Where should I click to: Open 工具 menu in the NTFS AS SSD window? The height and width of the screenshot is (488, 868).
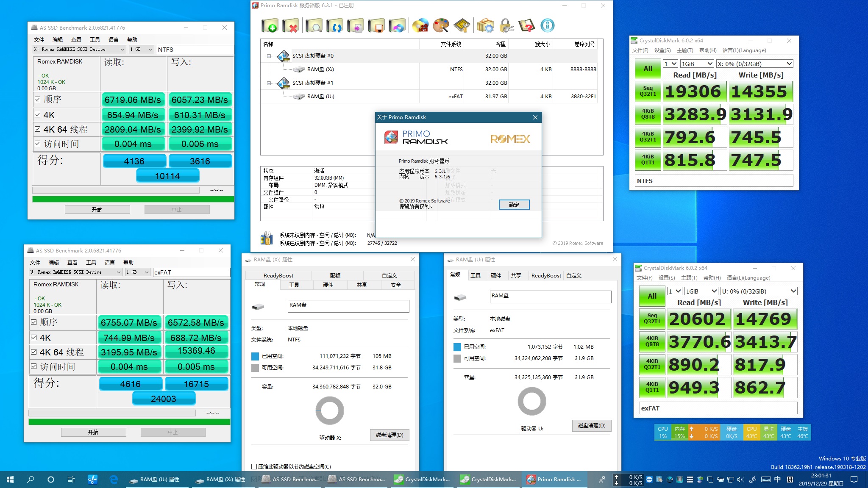[x=95, y=40]
